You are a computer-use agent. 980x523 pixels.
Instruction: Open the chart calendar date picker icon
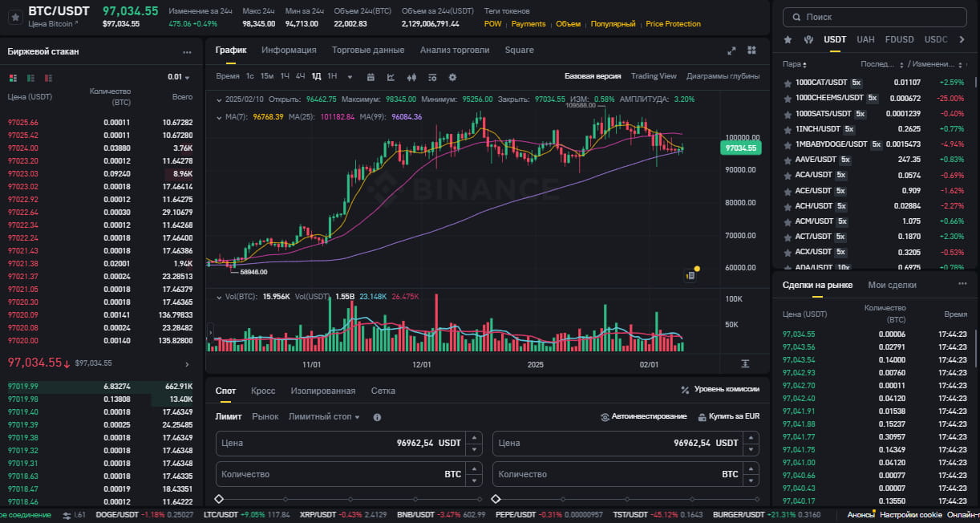371,77
